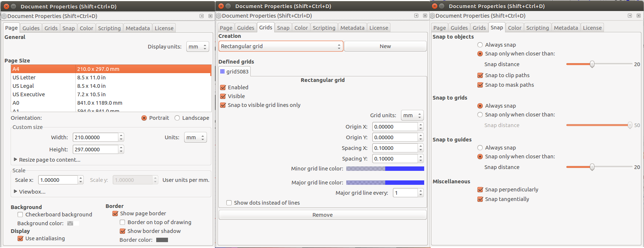The height and width of the screenshot is (248, 644).
Task: Open the Rectangular grid type dropdown
Action: (x=281, y=46)
